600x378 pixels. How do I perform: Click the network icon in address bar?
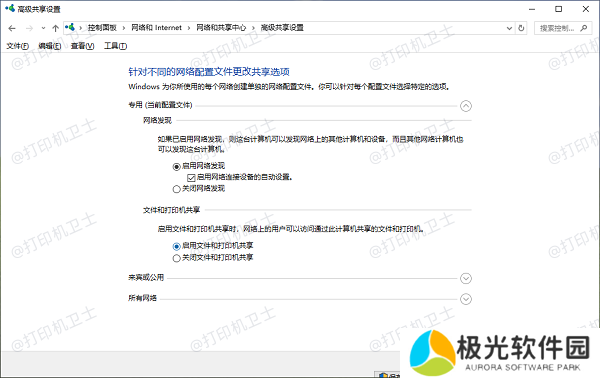70,27
